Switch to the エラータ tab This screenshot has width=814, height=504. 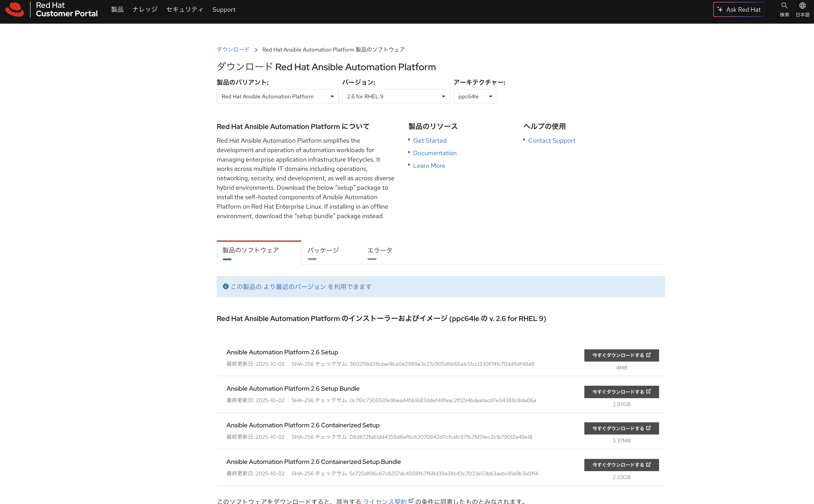click(x=379, y=250)
